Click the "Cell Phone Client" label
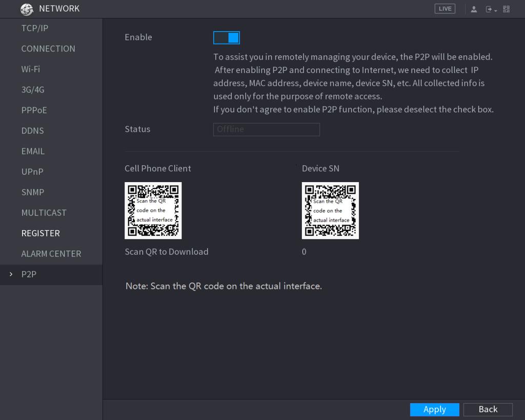 (x=158, y=169)
